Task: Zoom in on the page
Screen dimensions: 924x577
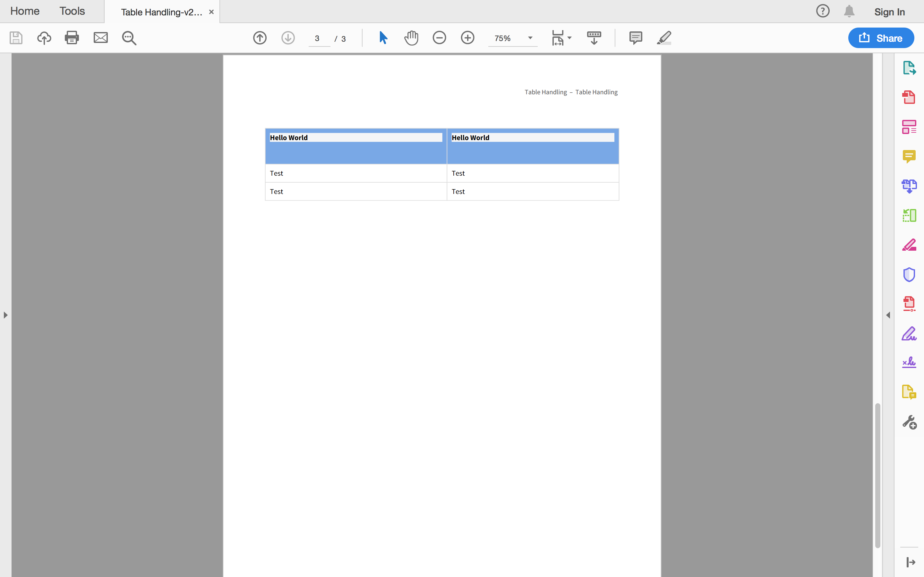Action: 467,38
